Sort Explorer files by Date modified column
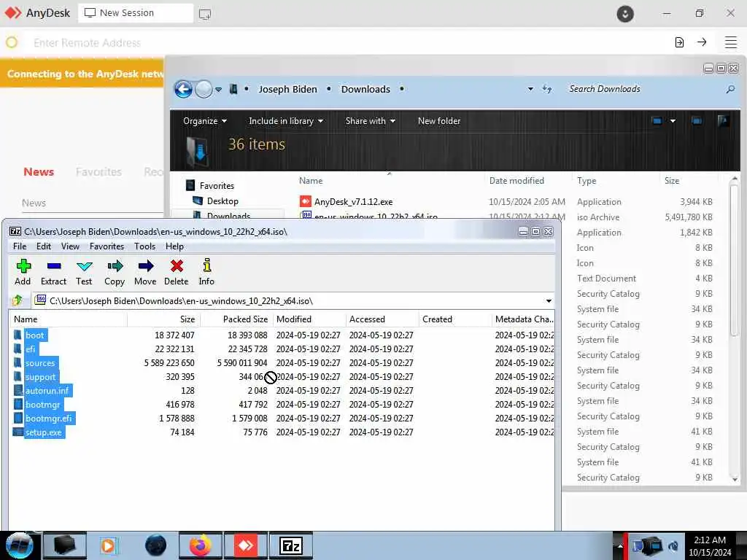This screenshot has width=747, height=560. click(516, 181)
